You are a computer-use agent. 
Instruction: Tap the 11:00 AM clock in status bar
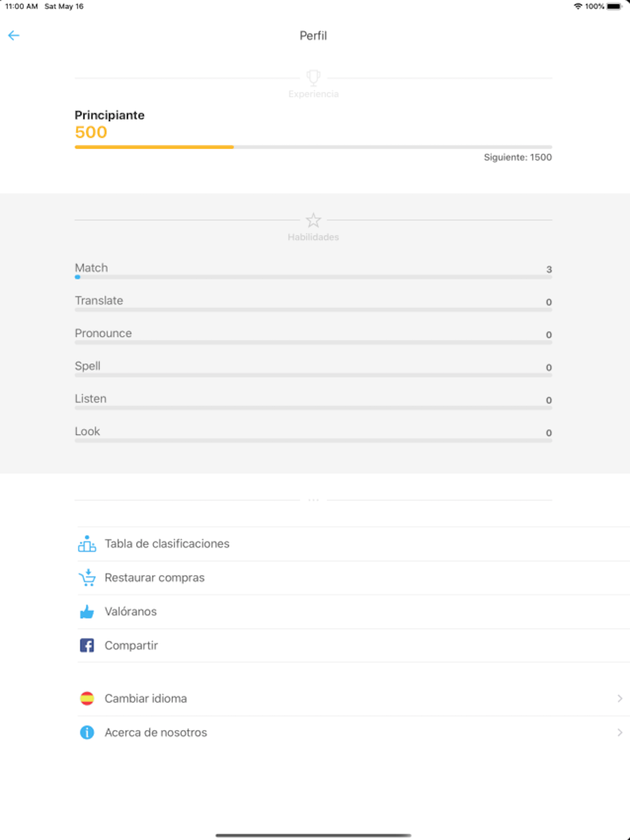[21, 6]
